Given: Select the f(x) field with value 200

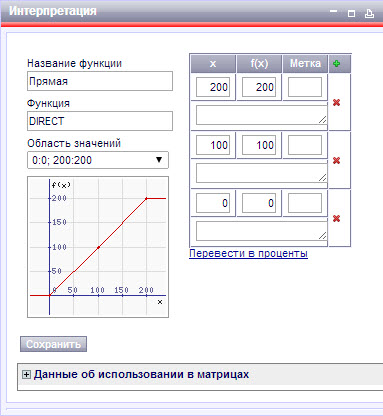Looking at the screenshot, I should (259, 87).
